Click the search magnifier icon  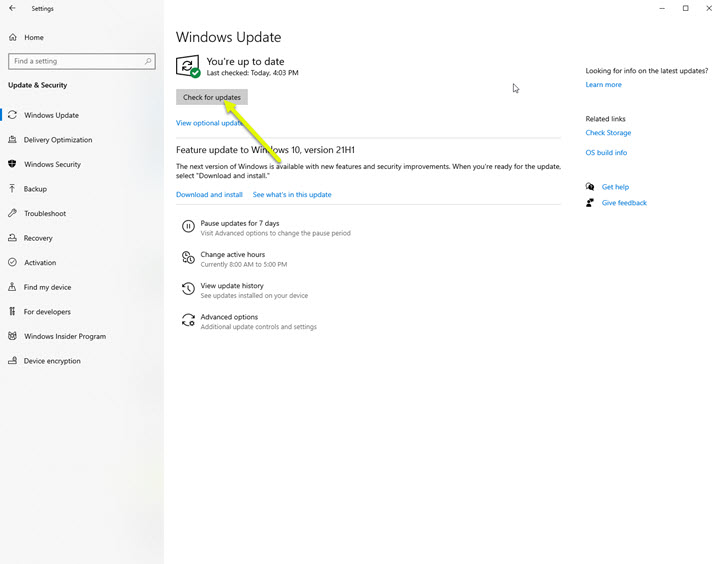click(148, 61)
